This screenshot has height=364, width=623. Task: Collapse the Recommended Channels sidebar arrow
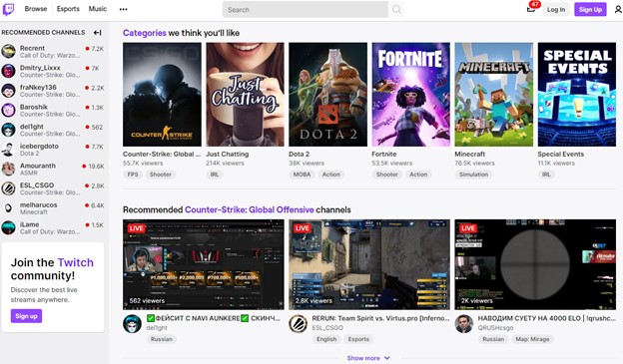(x=98, y=33)
